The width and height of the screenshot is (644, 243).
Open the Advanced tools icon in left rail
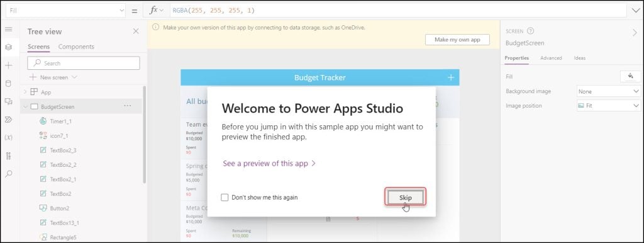pyautogui.click(x=9, y=156)
